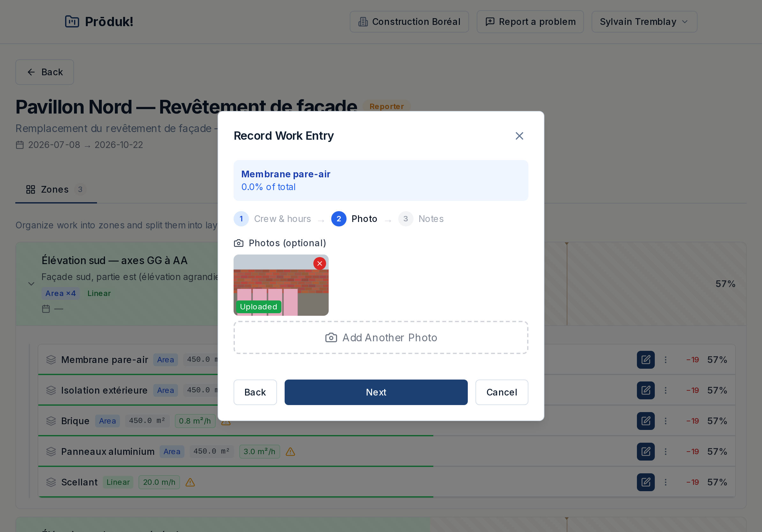762x532 pixels.
Task: Click the Area ×4 badge
Action: click(x=60, y=293)
